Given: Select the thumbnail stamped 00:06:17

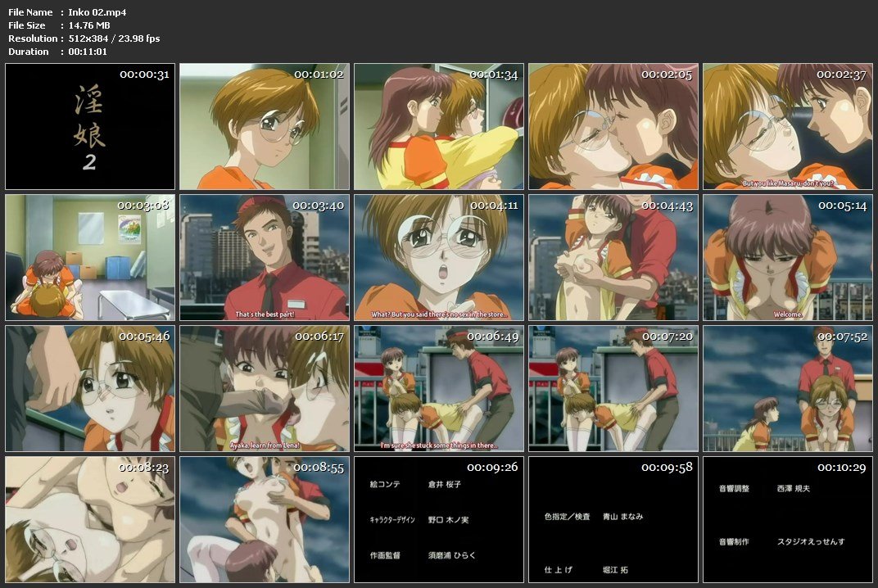Looking at the screenshot, I should [265, 389].
